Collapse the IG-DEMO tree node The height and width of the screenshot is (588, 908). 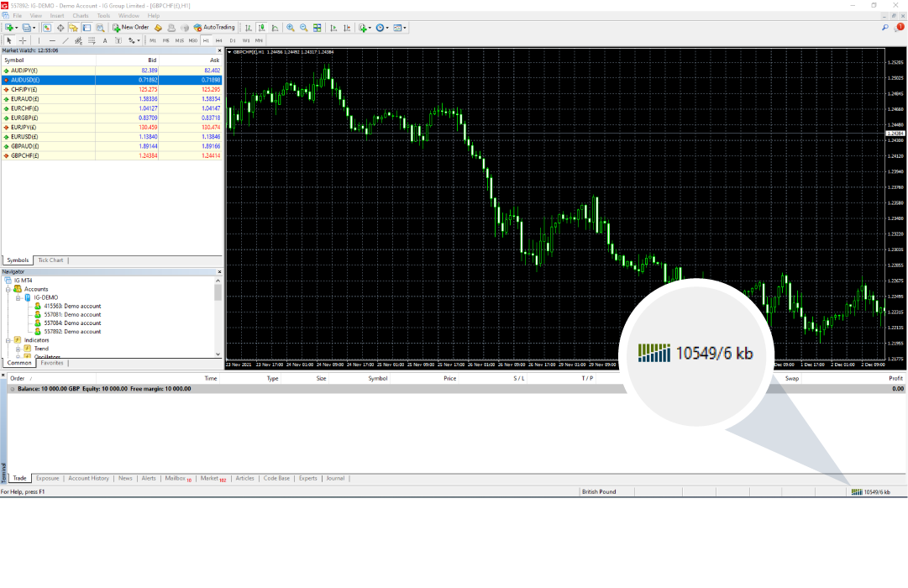18,297
